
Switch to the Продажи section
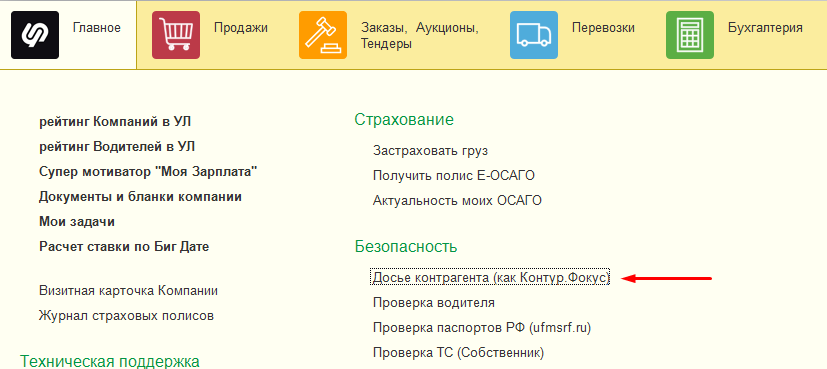tap(241, 28)
